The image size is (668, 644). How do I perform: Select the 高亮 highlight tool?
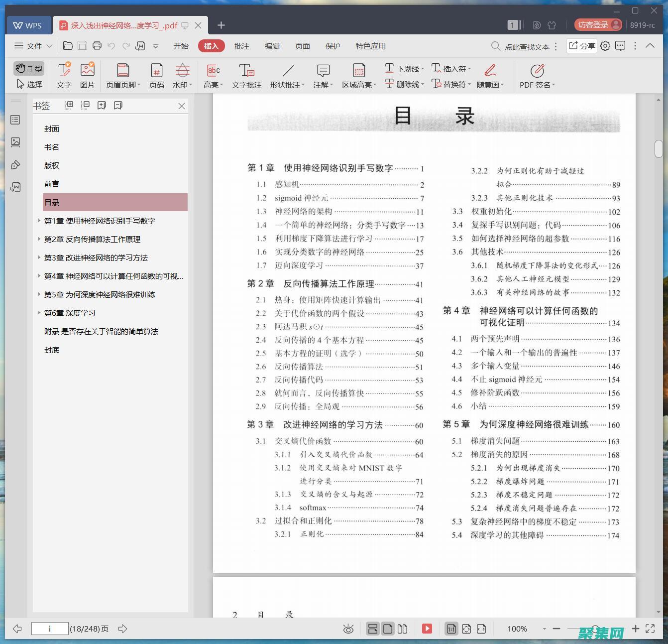click(x=213, y=75)
